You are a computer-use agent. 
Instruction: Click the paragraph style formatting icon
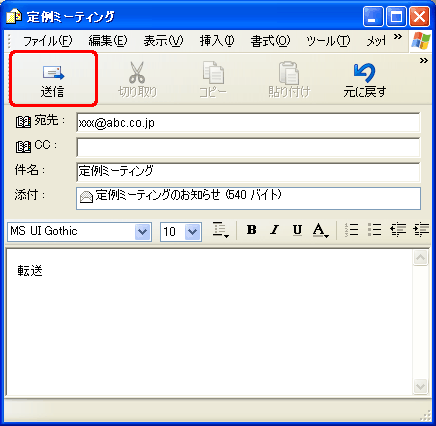coord(220,231)
